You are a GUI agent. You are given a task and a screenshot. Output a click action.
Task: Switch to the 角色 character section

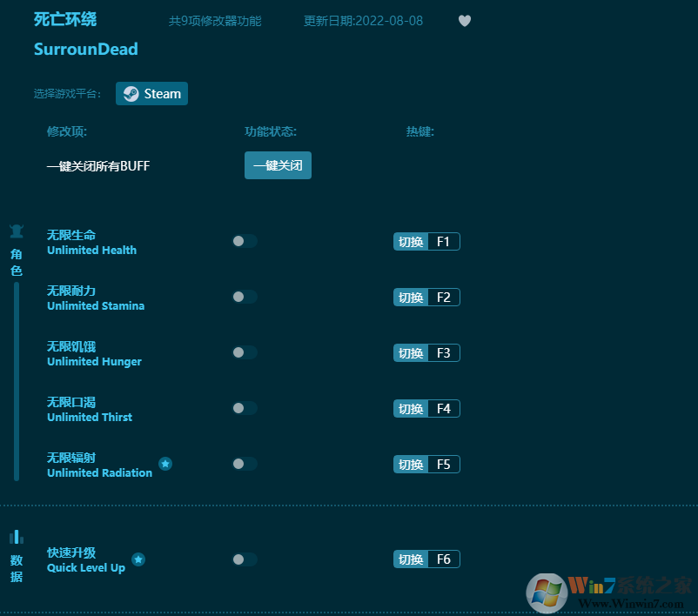pyautogui.click(x=16, y=261)
